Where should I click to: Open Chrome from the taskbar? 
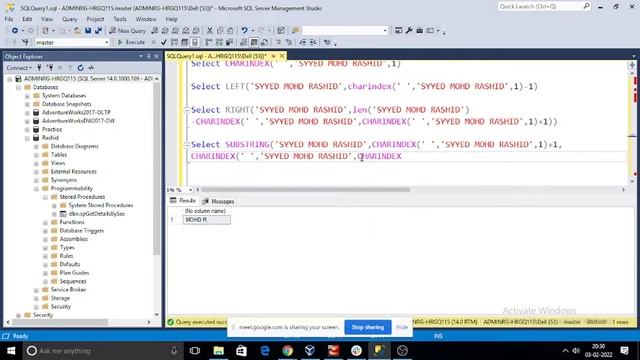[287, 351]
